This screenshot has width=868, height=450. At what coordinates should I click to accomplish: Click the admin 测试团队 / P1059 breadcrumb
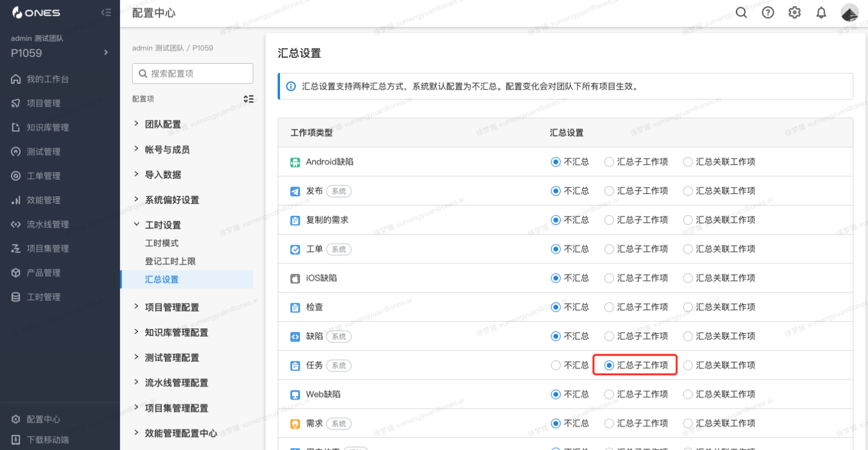(x=173, y=48)
